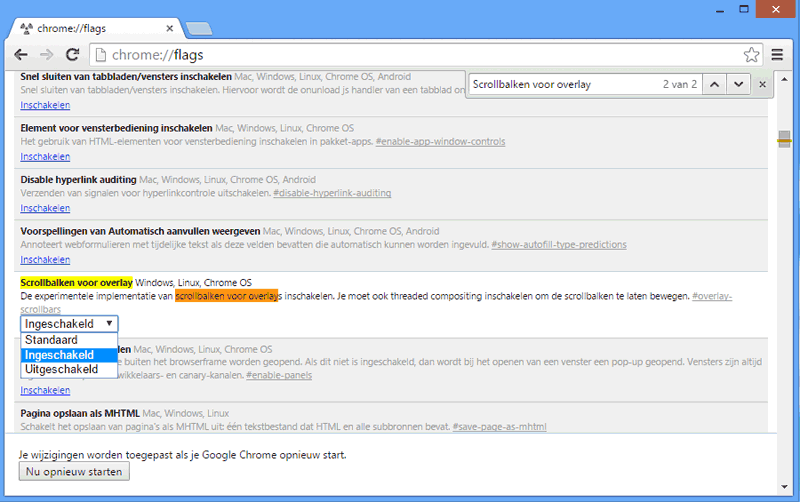Choose Ingeschakeld in the dropdown list
This screenshot has width=800, height=502.
(x=69, y=355)
